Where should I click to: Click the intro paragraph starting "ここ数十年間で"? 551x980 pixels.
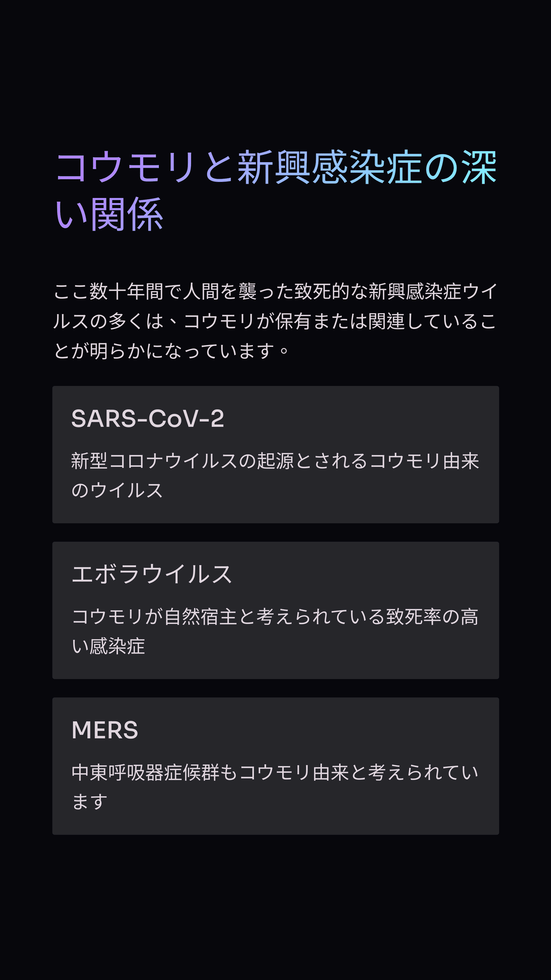coord(275,321)
